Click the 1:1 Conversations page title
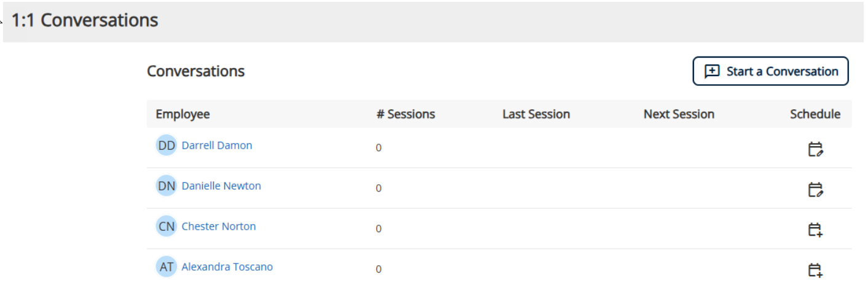The width and height of the screenshot is (868, 291). 85,20
